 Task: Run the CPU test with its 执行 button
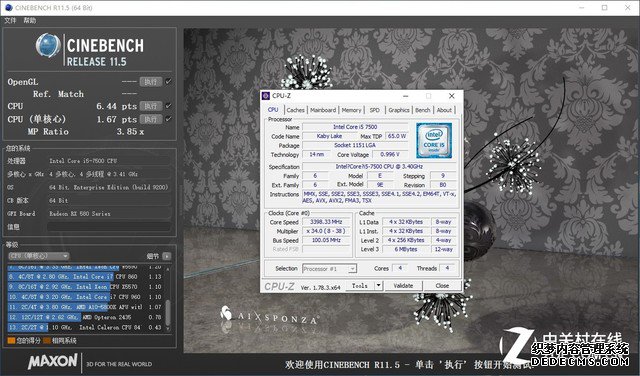pyautogui.click(x=151, y=106)
